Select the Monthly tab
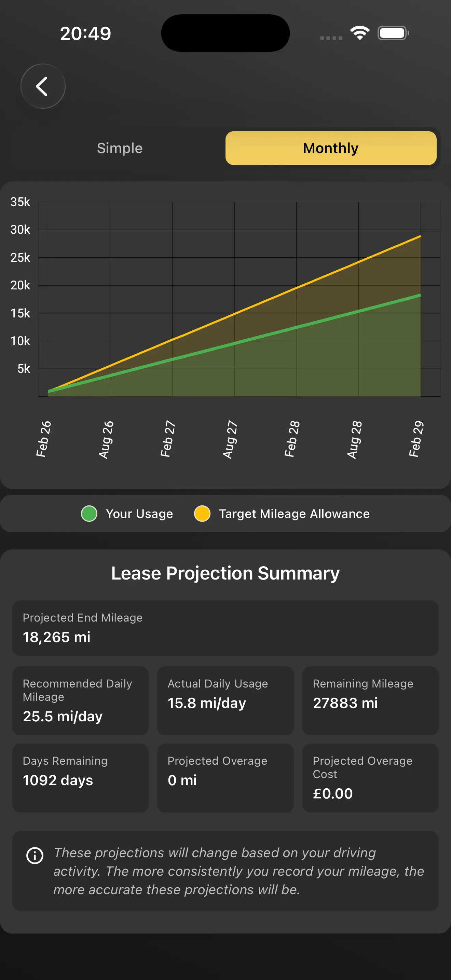 [330, 148]
